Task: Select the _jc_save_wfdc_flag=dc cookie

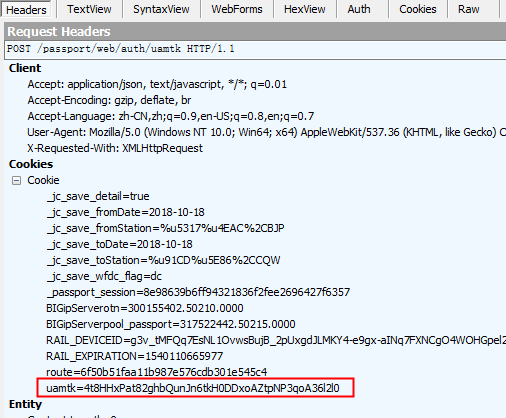Action: (104, 276)
